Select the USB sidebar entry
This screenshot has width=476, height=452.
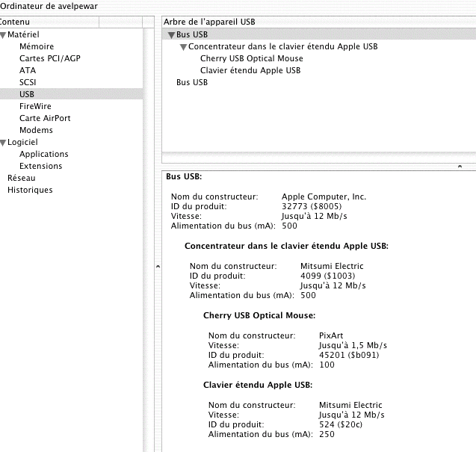(x=71, y=94)
